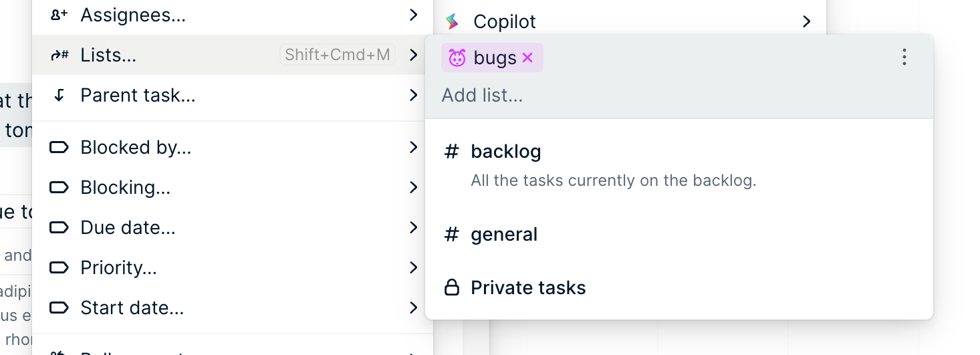Click the backlog hash icon
Image resolution: width=980 pixels, height=355 pixels.
452,152
